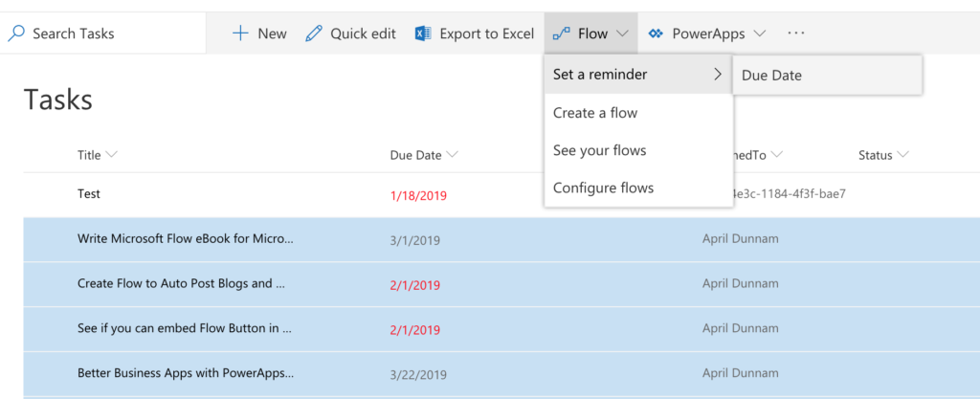
Task: Click the search magnifier icon
Action: click(16, 33)
